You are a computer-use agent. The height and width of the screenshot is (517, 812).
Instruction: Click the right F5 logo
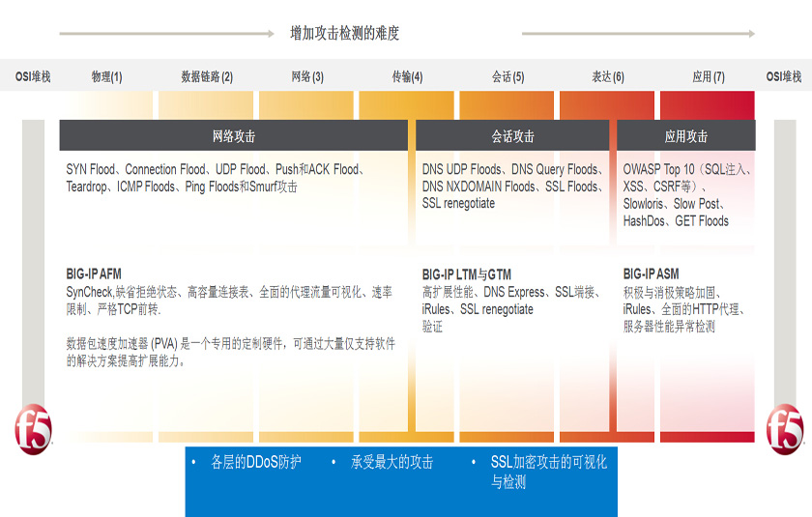click(785, 429)
